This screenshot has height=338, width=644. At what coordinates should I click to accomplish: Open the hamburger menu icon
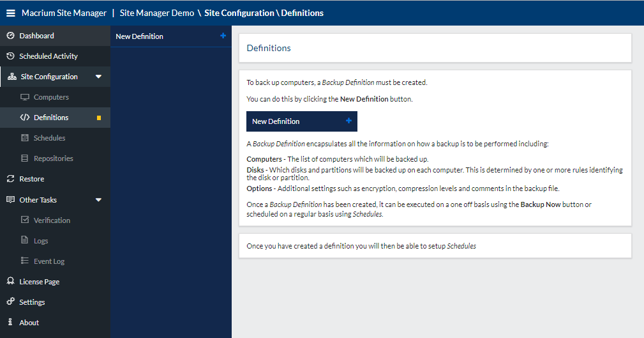[11, 13]
